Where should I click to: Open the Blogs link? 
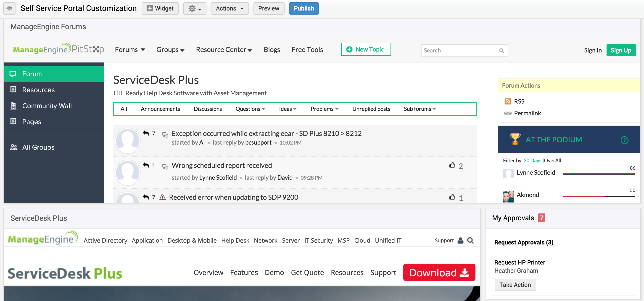click(x=272, y=50)
